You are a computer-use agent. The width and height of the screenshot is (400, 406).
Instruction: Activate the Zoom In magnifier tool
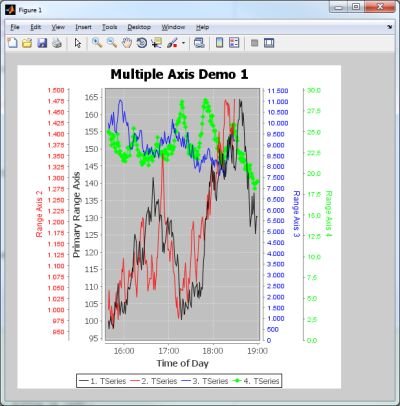tap(97, 43)
